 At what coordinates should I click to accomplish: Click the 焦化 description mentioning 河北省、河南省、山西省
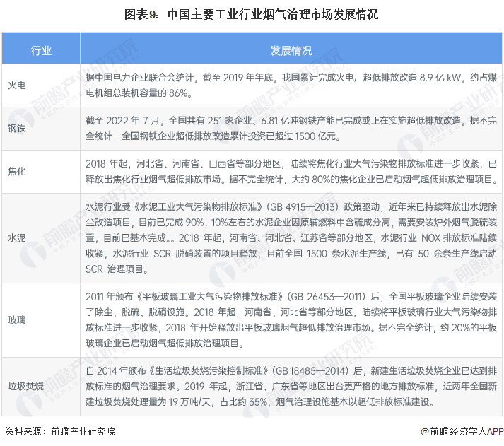[291, 171]
